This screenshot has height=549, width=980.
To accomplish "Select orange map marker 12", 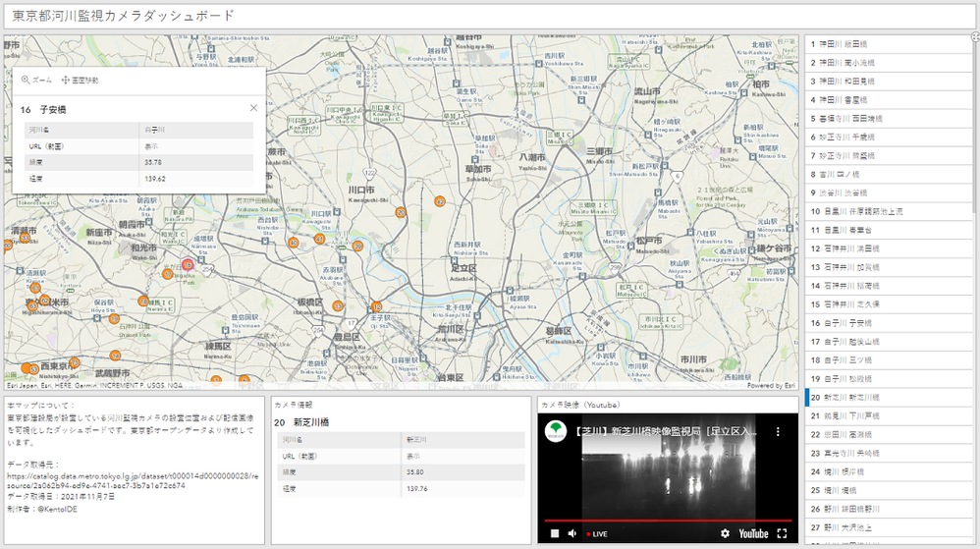I will click(x=376, y=306).
